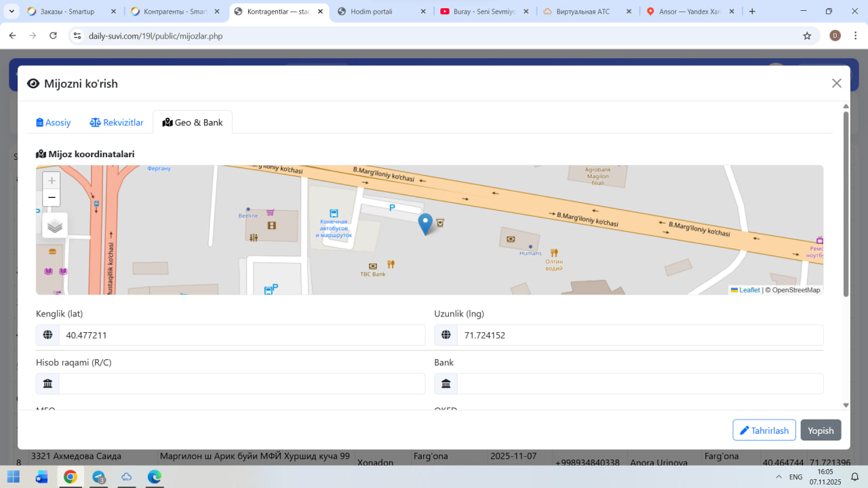This screenshot has height=488, width=868.
Task: View site information icon in address bar
Action: pos(77,36)
